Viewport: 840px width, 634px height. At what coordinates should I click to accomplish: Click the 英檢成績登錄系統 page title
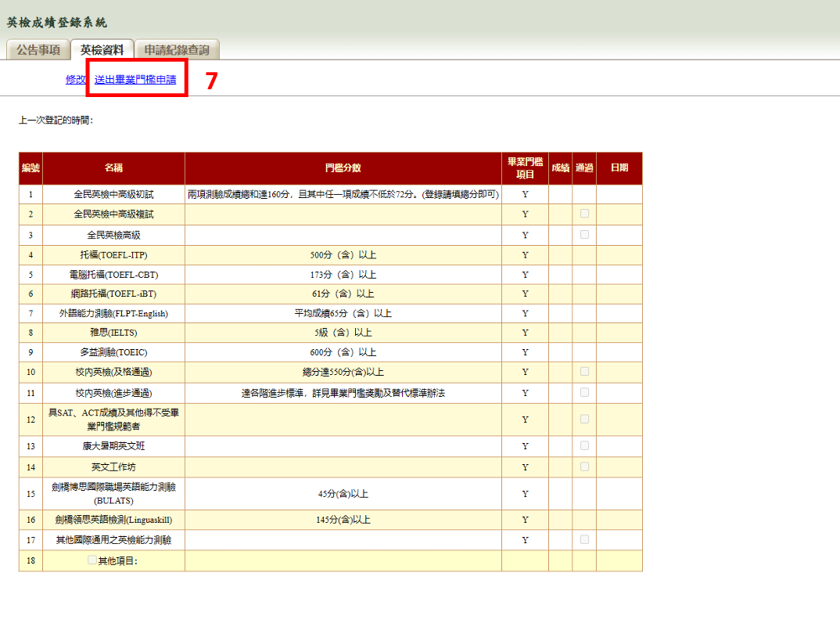[56, 22]
